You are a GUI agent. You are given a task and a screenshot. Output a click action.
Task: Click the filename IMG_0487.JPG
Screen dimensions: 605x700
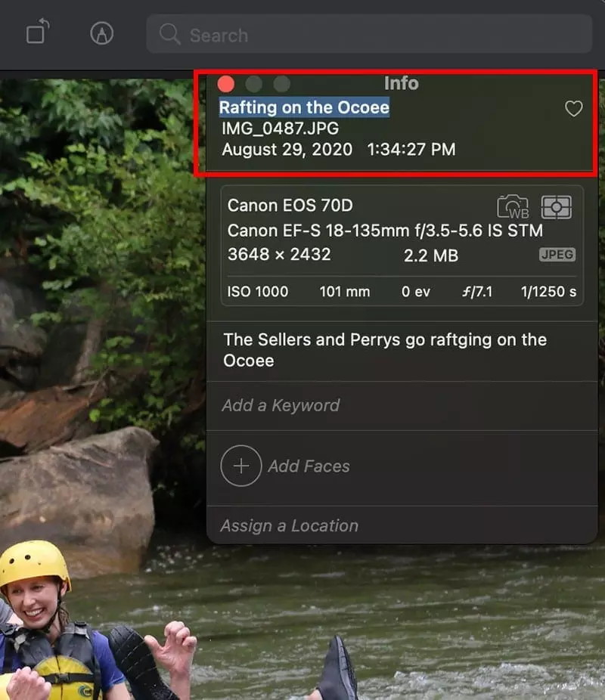281,129
